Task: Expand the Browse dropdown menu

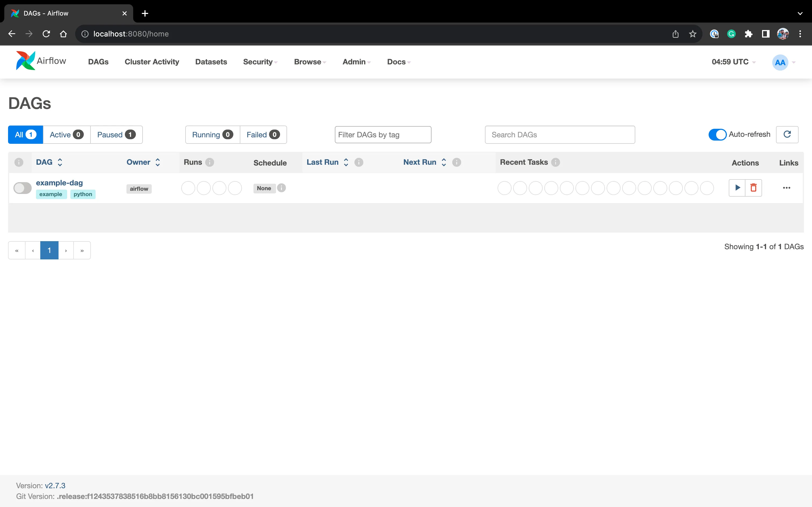Action: pos(310,61)
